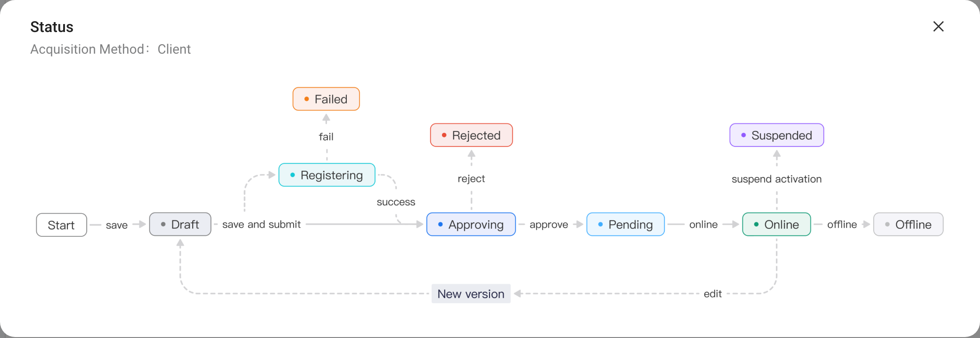Click the Pending status badge
Screen dimensions: 980x338
tap(626, 225)
